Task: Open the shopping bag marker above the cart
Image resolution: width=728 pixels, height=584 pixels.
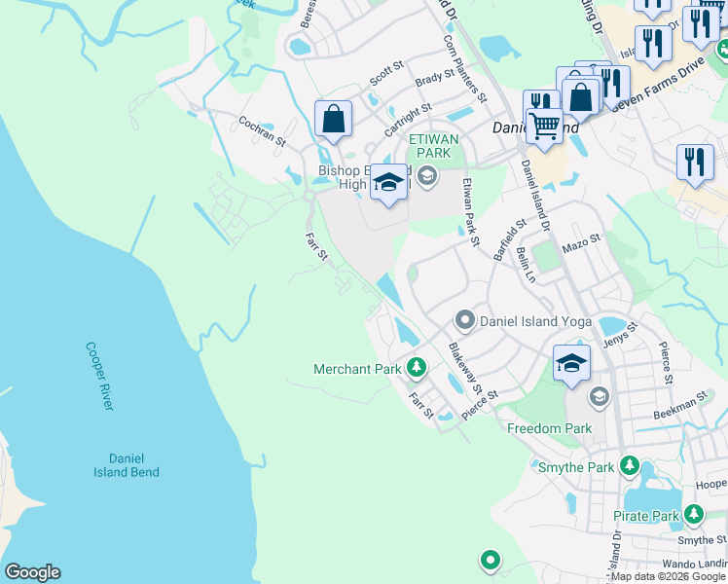Action: [580, 98]
